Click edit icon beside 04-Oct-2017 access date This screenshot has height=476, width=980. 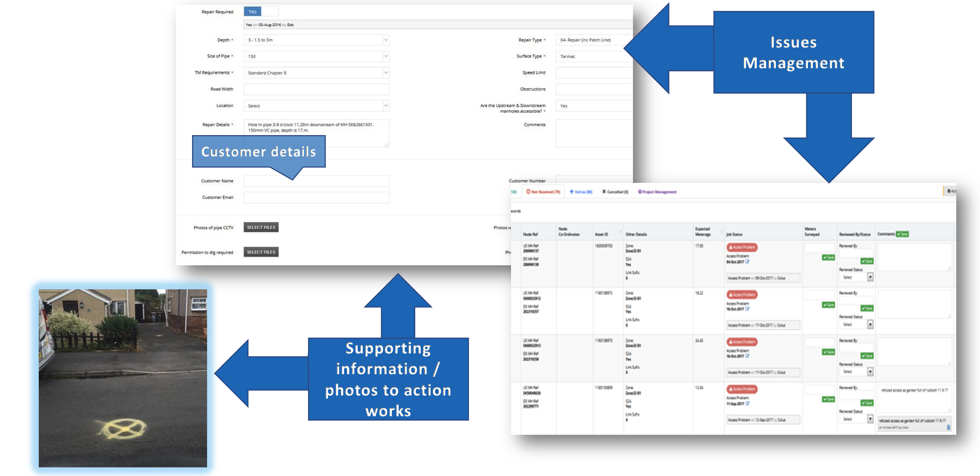(748, 262)
